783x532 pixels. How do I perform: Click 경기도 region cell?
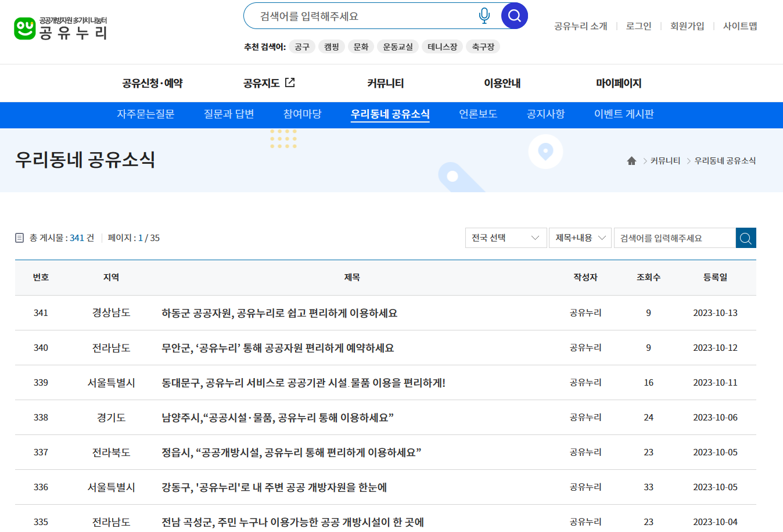(x=111, y=418)
